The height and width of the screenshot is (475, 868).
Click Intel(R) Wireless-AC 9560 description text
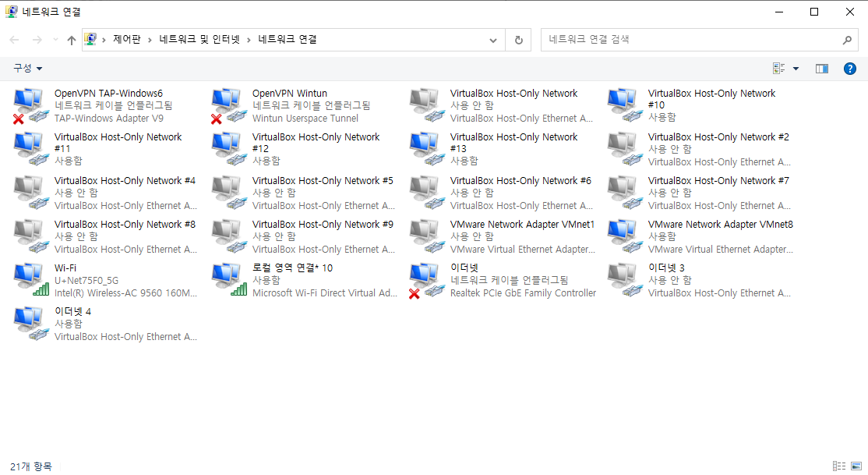[125, 292]
